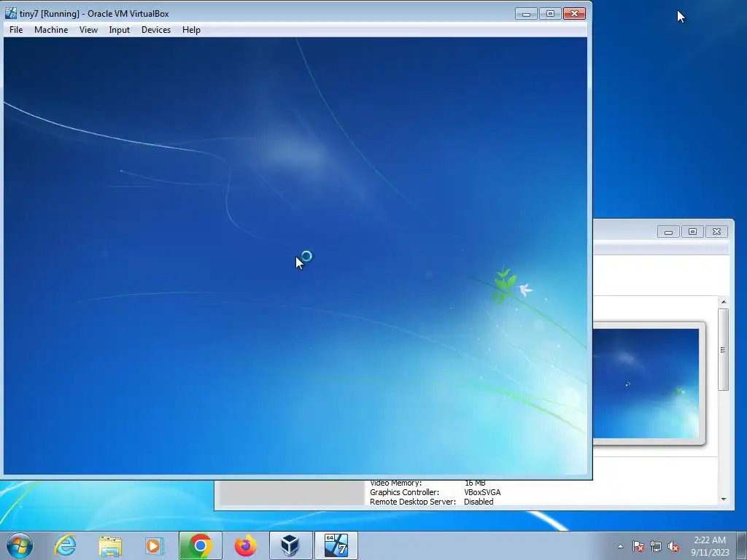Show hidden system tray icons
The image size is (747, 560).
(x=620, y=546)
